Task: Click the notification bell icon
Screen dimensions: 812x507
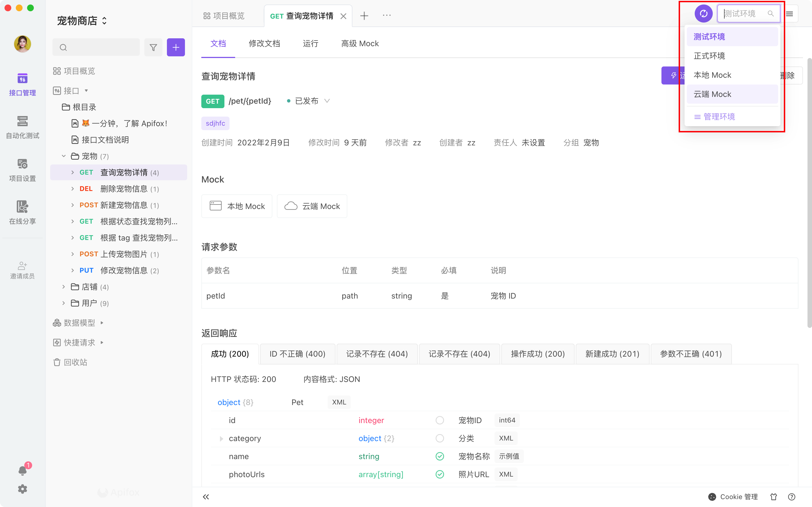Action: click(22, 470)
